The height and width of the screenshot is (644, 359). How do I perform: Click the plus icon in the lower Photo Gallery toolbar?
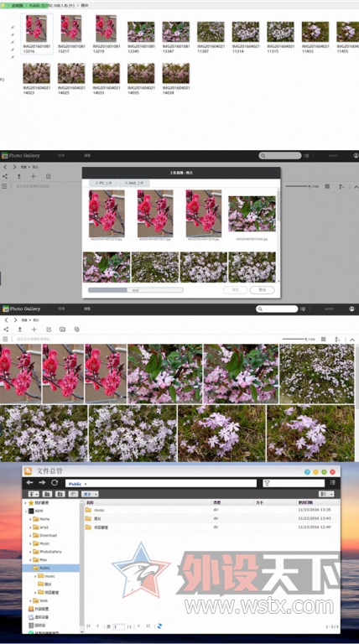click(34, 330)
